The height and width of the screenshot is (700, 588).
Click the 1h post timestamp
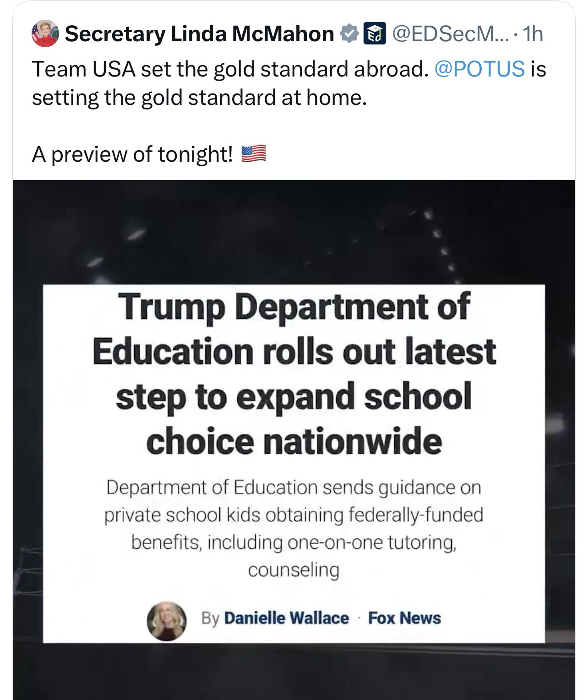[x=533, y=34]
